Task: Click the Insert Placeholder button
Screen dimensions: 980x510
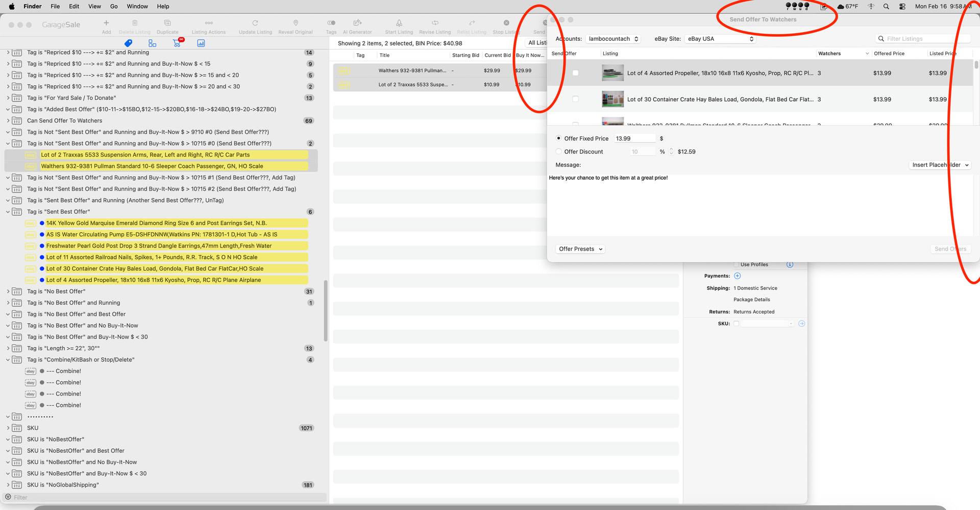Action: click(940, 165)
